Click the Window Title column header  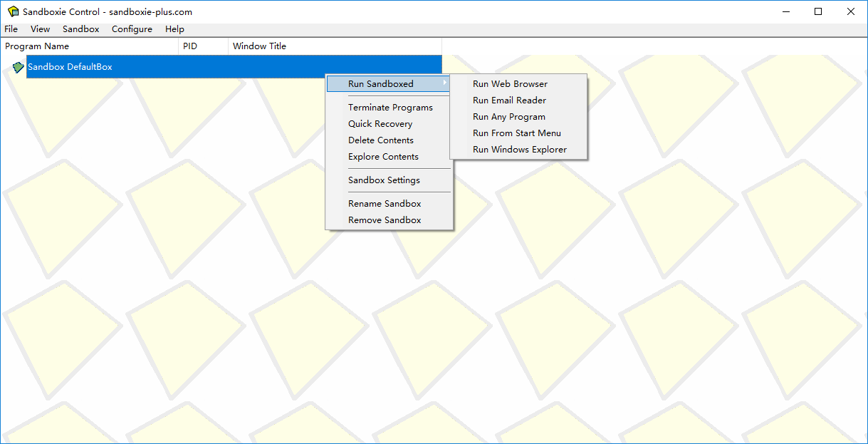(x=335, y=46)
